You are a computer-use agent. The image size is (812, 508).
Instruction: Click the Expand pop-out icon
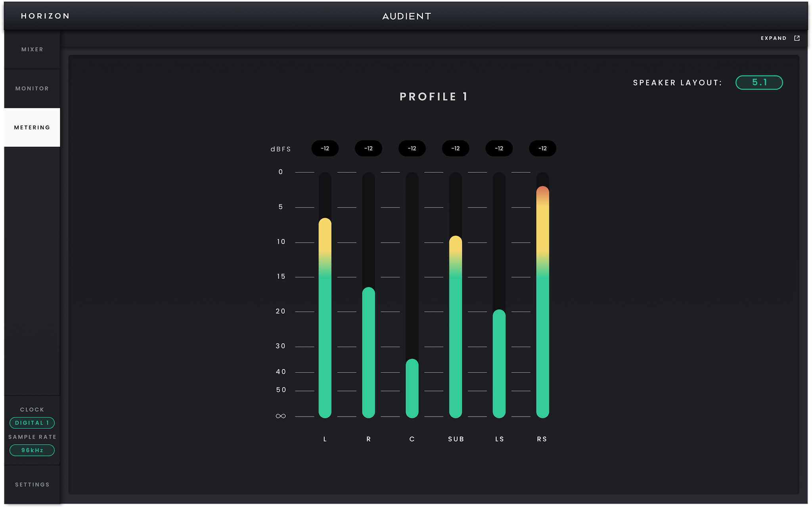tap(797, 38)
